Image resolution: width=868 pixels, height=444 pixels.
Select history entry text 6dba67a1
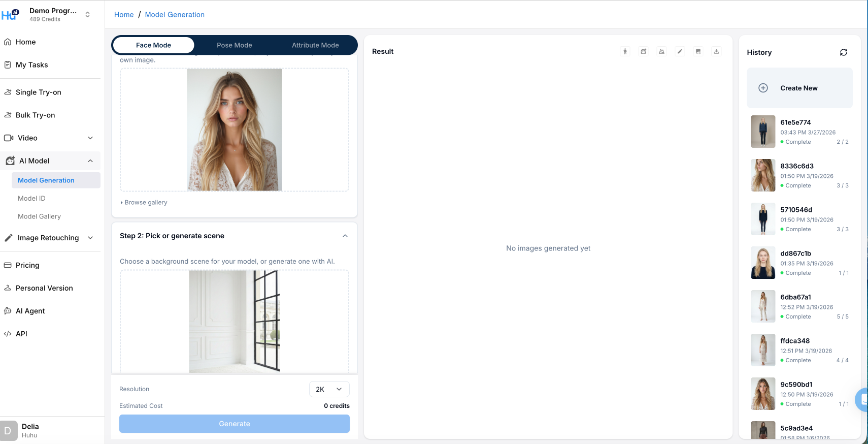[795, 297]
